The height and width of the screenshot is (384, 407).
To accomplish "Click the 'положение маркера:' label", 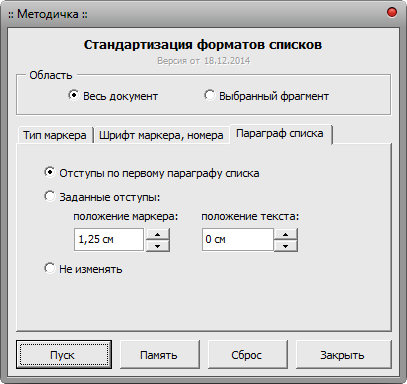I will tap(126, 216).
